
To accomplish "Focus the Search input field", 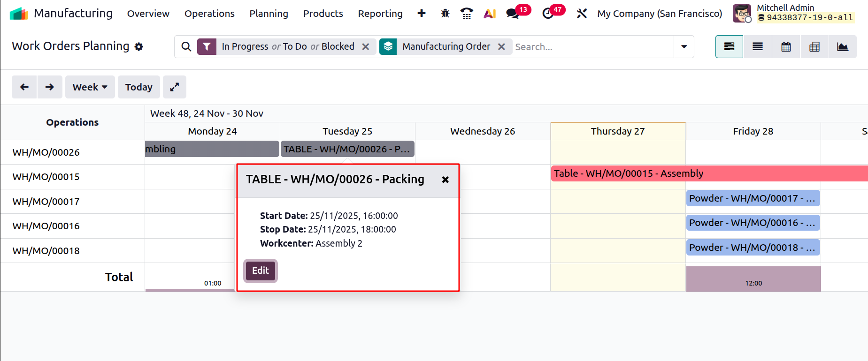I will pyautogui.click(x=591, y=47).
